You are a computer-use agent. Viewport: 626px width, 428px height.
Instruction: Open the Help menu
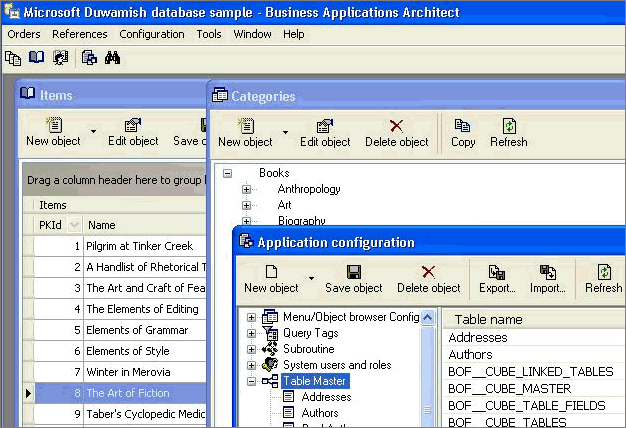point(293,34)
